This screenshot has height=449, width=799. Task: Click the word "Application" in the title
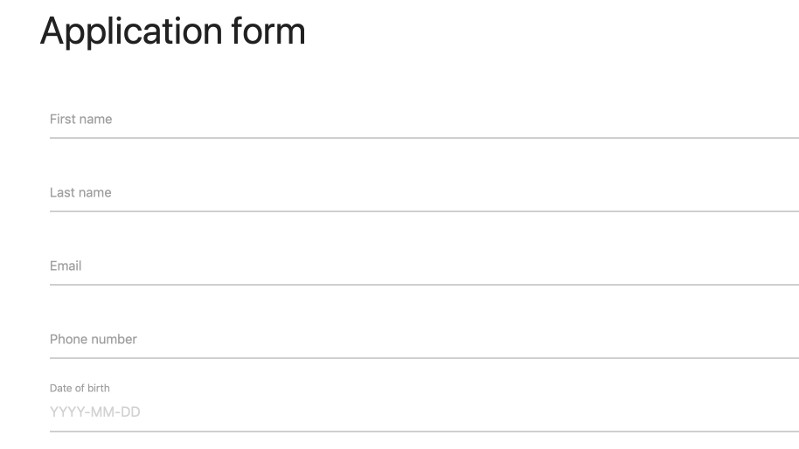point(130,32)
